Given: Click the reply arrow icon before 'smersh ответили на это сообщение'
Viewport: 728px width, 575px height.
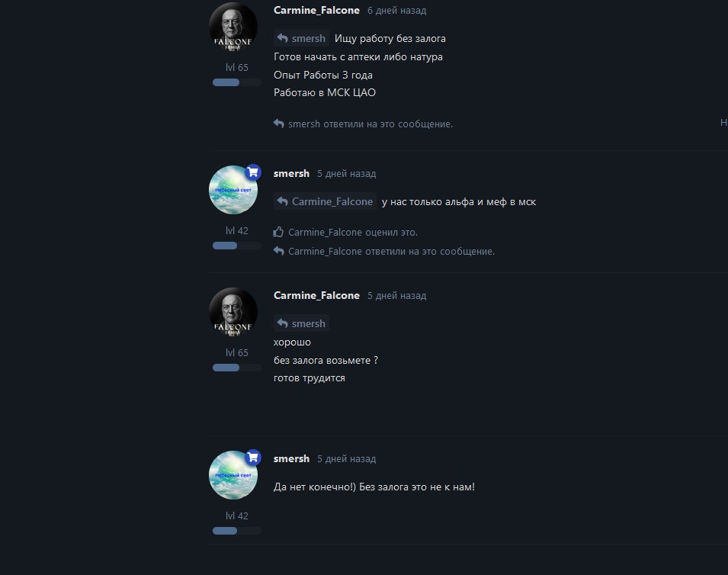Looking at the screenshot, I should point(278,124).
